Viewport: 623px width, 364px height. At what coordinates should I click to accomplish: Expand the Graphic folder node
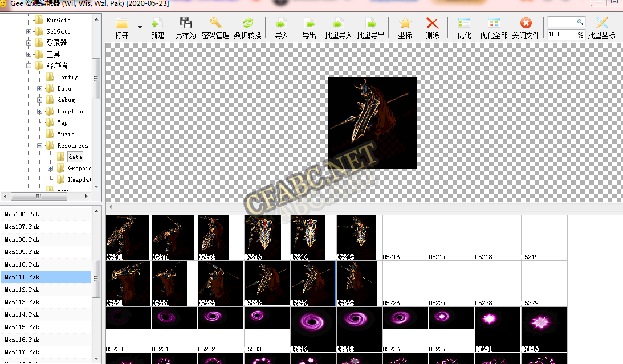(x=50, y=168)
